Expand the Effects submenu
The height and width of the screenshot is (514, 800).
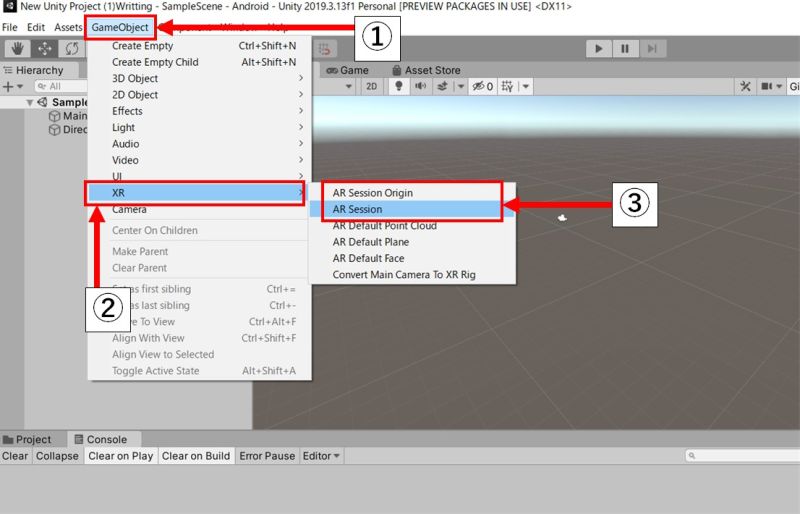[x=199, y=111]
